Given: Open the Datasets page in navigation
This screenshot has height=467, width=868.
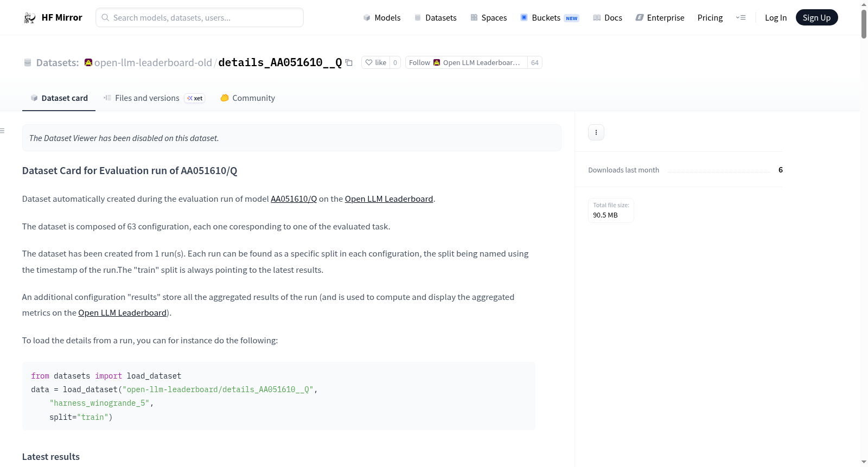Looking at the screenshot, I should pos(436,18).
